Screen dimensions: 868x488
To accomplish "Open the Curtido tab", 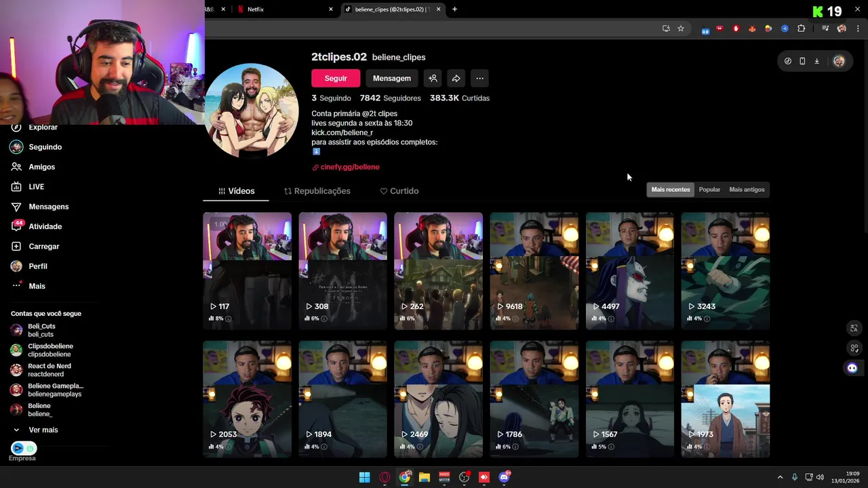I will pyautogui.click(x=399, y=191).
